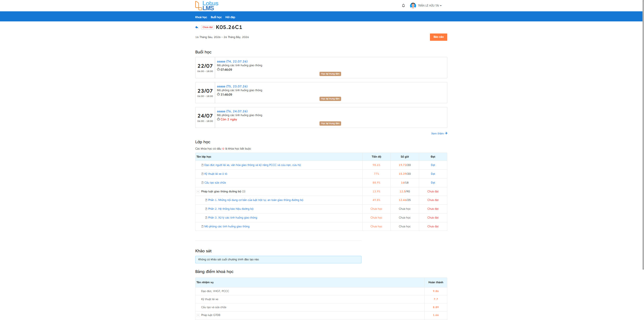Click the arrow icon next to Xem thêm

point(446,133)
